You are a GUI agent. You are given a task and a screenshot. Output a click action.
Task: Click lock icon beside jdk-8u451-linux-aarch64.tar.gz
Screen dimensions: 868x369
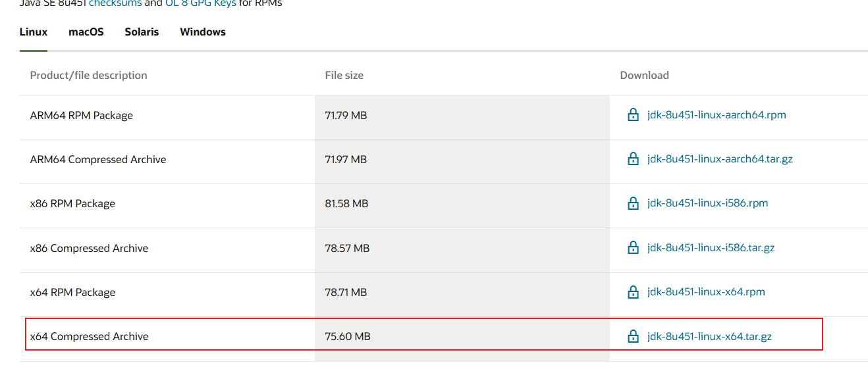[633, 159]
